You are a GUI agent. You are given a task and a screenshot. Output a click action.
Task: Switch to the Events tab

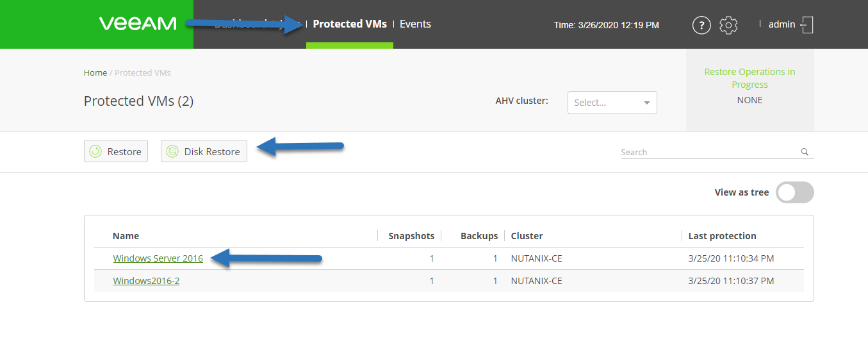pos(415,24)
